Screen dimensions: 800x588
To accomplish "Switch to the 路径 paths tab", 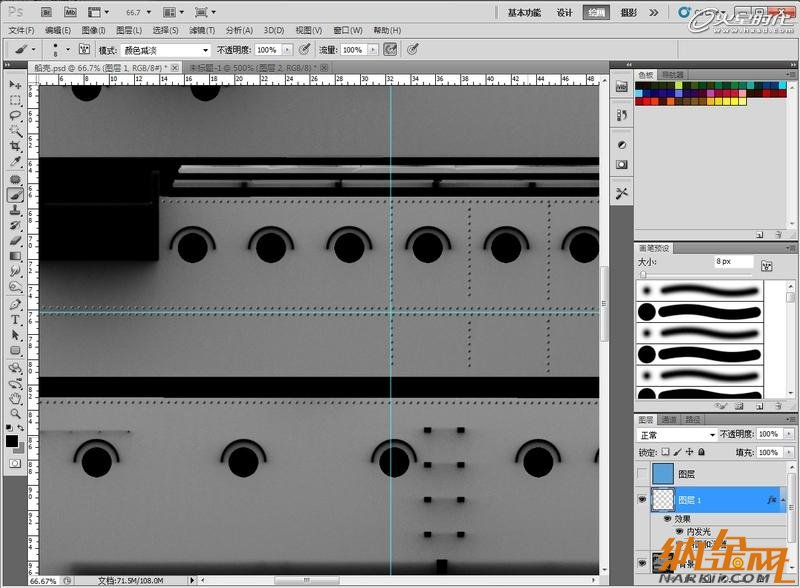I will 693,420.
